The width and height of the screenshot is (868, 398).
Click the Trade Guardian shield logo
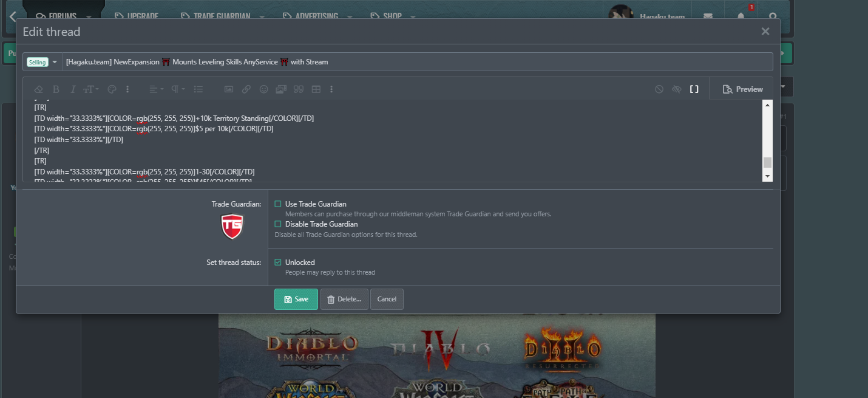click(x=232, y=227)
